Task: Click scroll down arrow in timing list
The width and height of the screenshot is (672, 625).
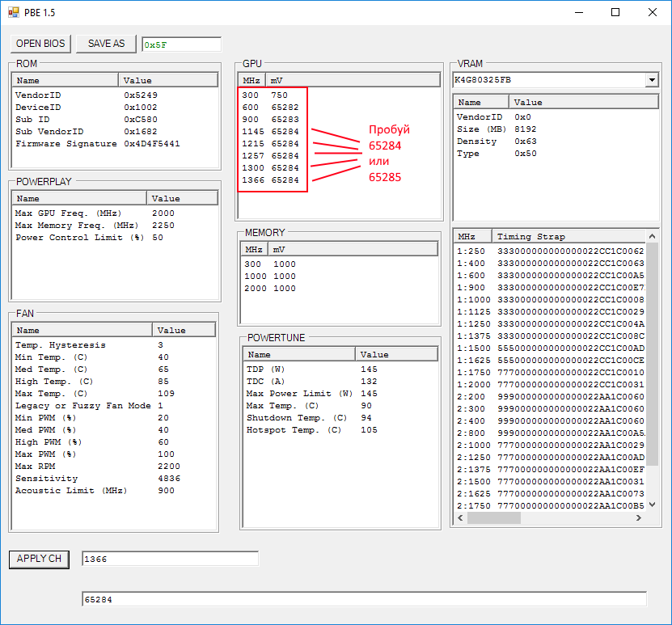Action: tap(652, 505)
